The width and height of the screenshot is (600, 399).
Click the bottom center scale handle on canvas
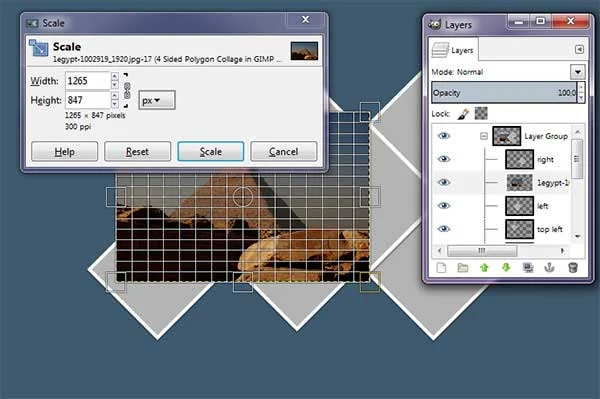pyautogui.click(x=243, y=282)
